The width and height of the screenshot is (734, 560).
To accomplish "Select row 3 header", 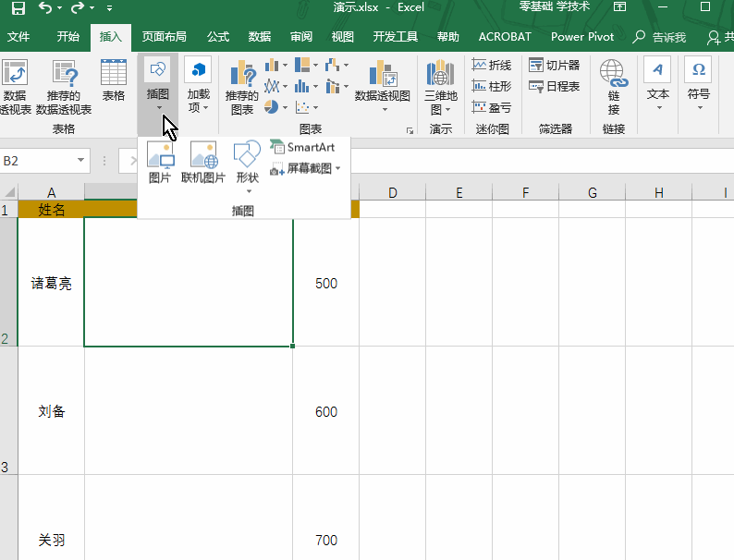I will tap(8, 410).
